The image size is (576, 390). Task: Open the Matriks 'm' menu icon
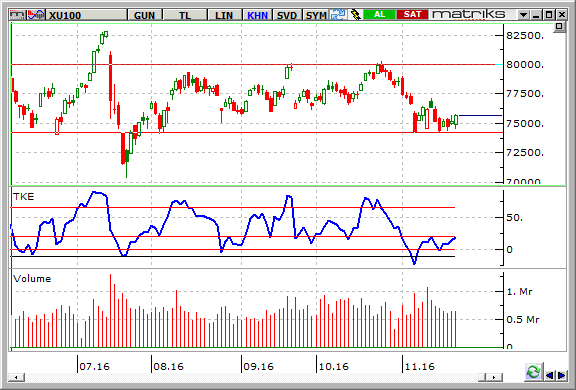(17, 15)
